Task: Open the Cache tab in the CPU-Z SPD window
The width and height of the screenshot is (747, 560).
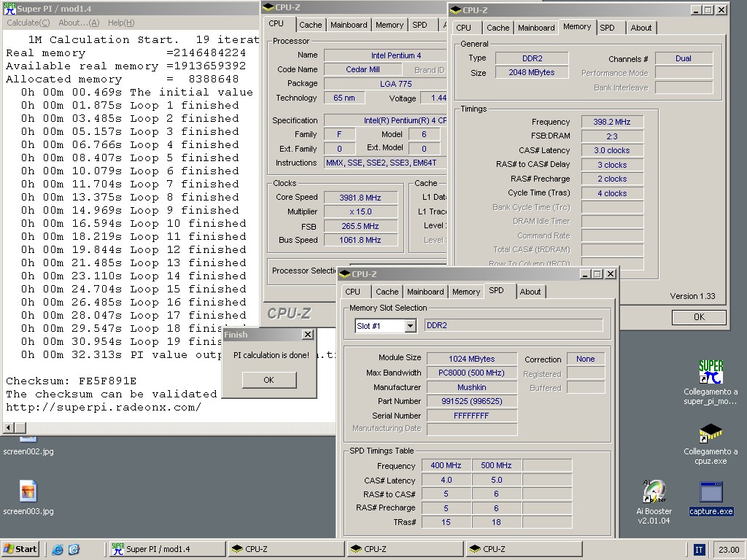Action: (x=387, y=292)
